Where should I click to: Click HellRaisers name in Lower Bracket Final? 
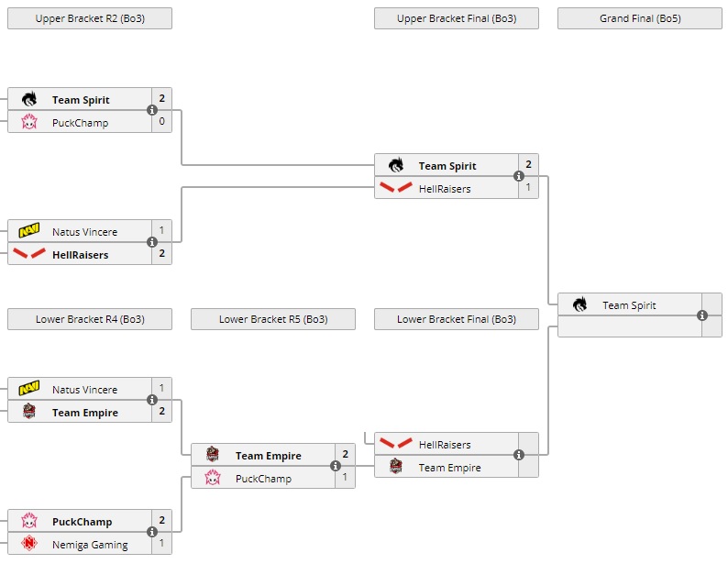click(x=445, y=445)
